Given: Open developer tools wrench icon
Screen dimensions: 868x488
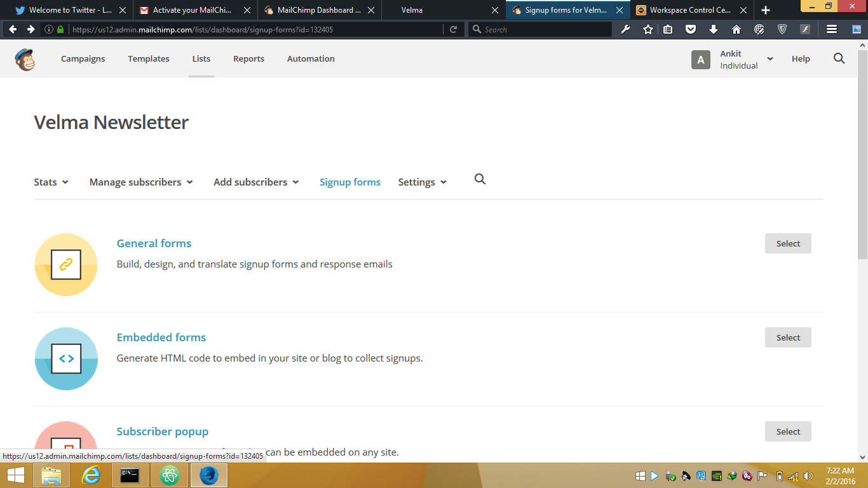Looking at the screenshot, I should coord(625,29).
